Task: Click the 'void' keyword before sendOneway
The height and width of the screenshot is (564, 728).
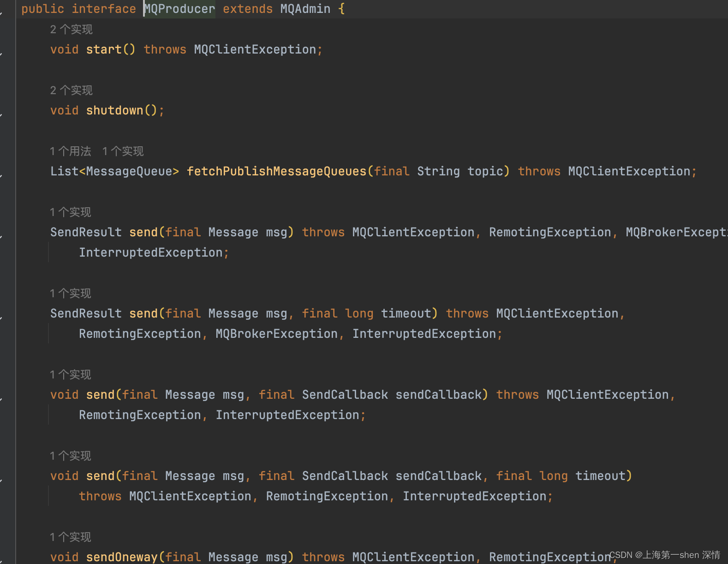Action: tap(65, 557)
